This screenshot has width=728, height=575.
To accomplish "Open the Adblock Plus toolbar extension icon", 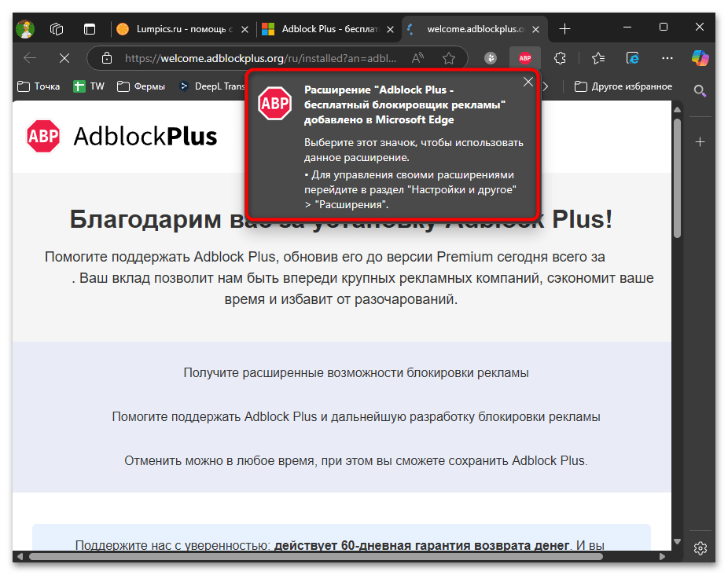I will tap(525, 58).
